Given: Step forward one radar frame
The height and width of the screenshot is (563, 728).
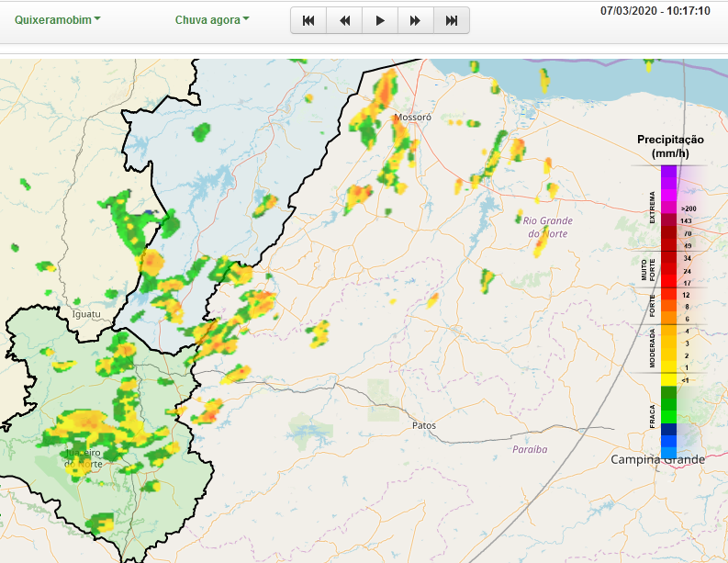Looking at the screenshot, I should pyautogui.click(x=416, y=20).
